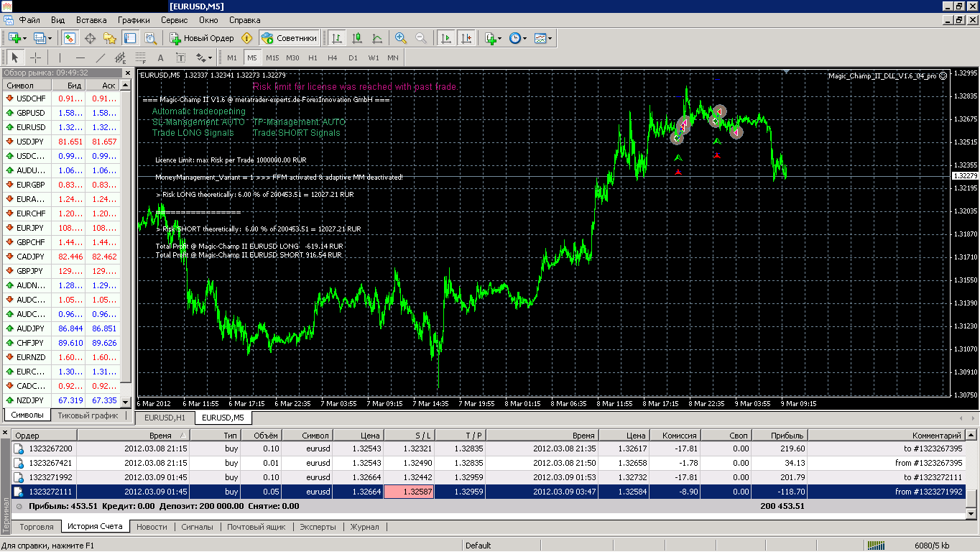Select the H4 timeframe button
This screenshot has width=980, height=552.
click(x=332, y=57)
